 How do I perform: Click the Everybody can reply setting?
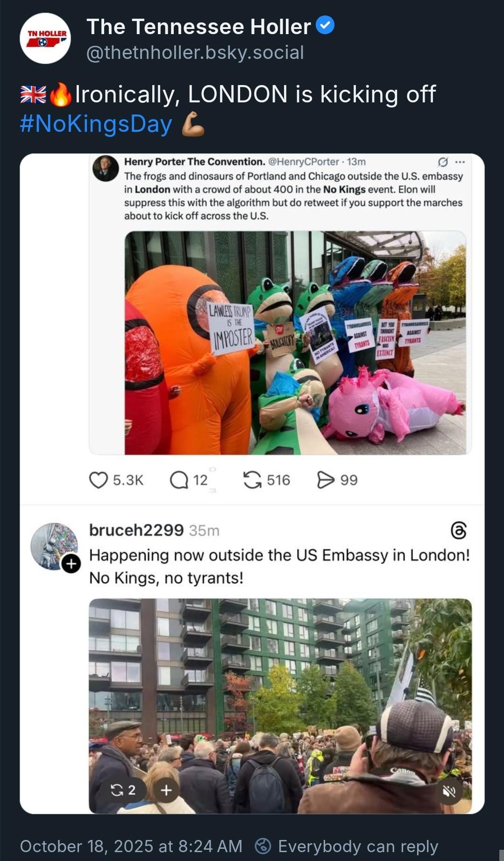click(x=347, y=846)
